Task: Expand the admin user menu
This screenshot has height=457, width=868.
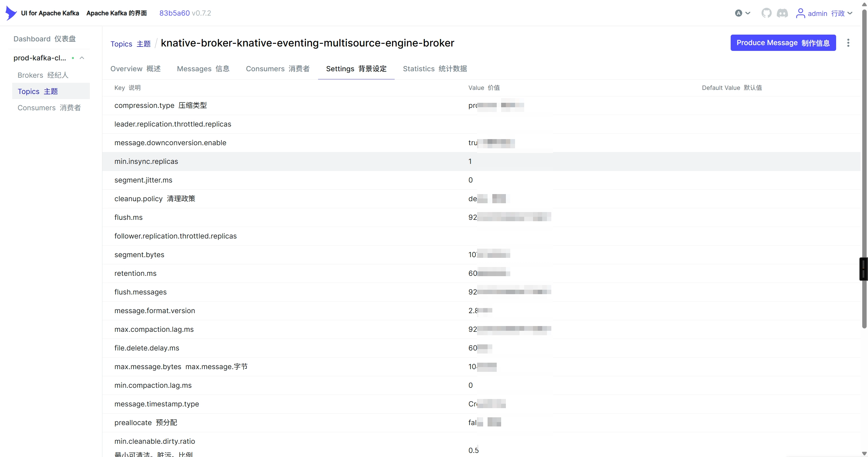Action: click(x=850, y=13)
